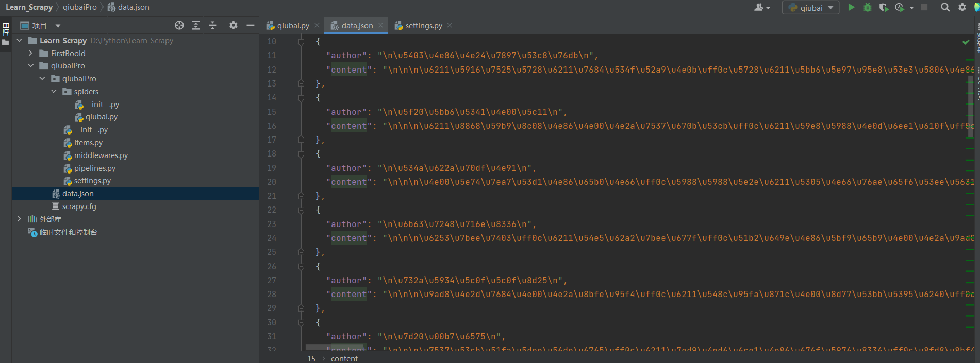Click the "content" key on line 16

[x=349, y=126]
